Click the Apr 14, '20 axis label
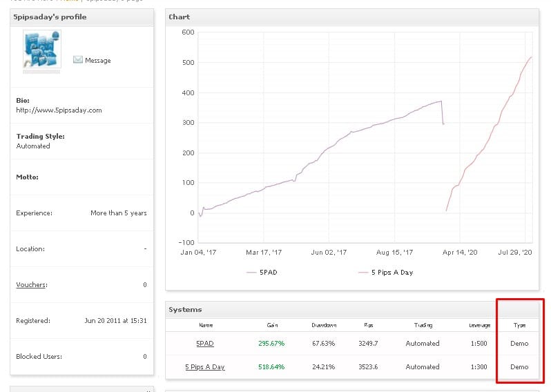 [460, 252]
